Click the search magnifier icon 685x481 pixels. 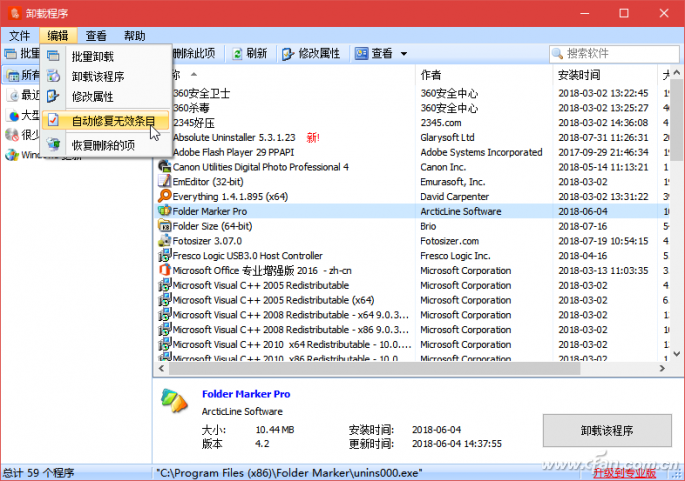pos(557,54)
